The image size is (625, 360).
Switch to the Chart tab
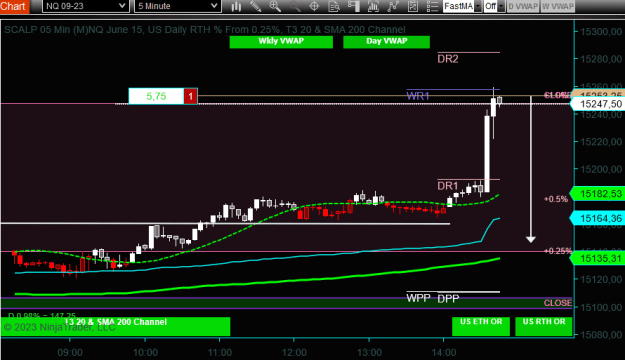click(x=14, y=6)
